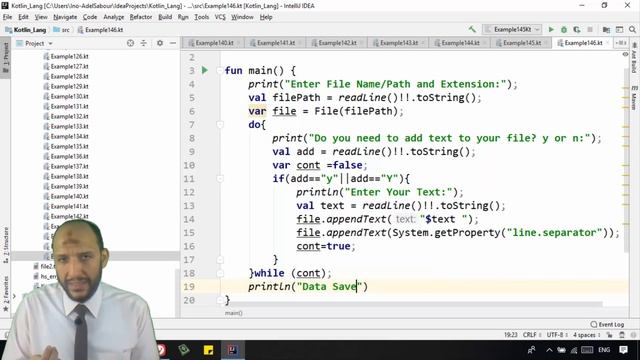Click the cursor position 19:23 indicator
This screenshot has height=360, width=640.
[x=510, y=335]
